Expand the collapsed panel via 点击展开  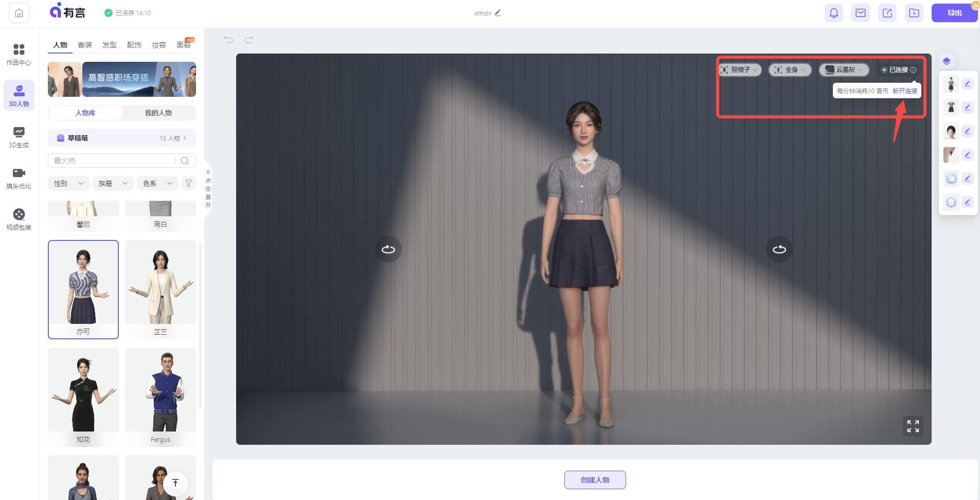pos(208,189)
